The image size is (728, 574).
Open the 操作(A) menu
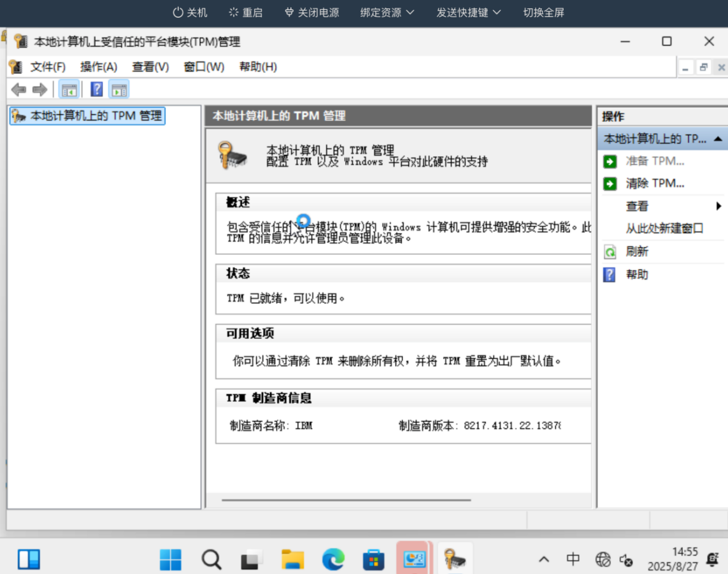pos(99,67)
